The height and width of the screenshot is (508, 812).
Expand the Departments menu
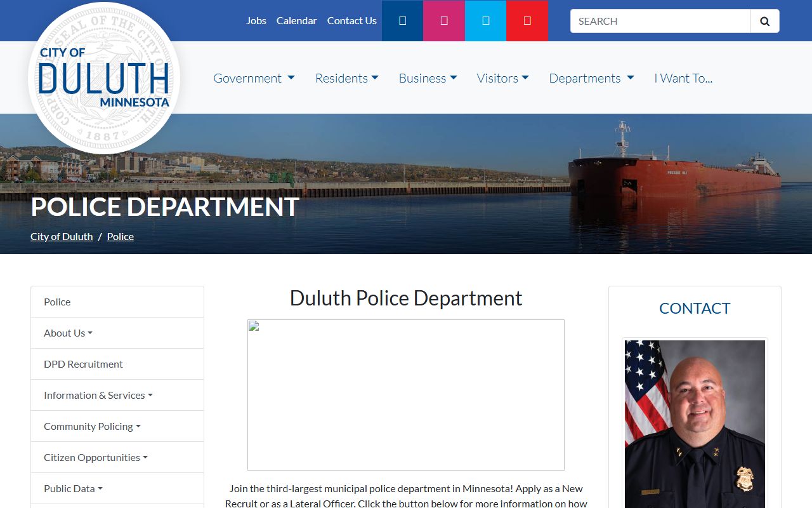tap(591, 78)
